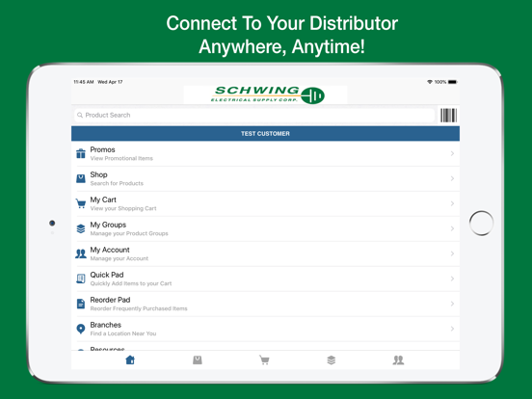The image size is (532, 399).
Task: Click the My Cart shopping cart icon in list
Action: [81, 203]
